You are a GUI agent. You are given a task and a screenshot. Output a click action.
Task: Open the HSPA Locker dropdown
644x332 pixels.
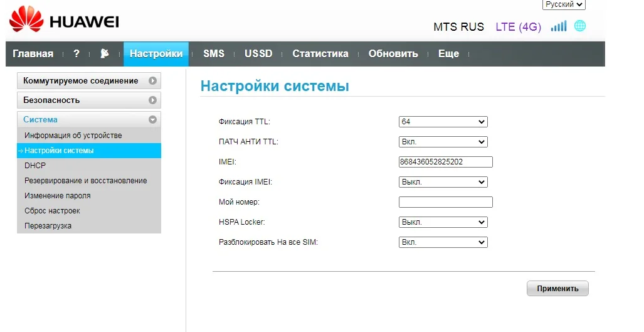coord(443,222)
